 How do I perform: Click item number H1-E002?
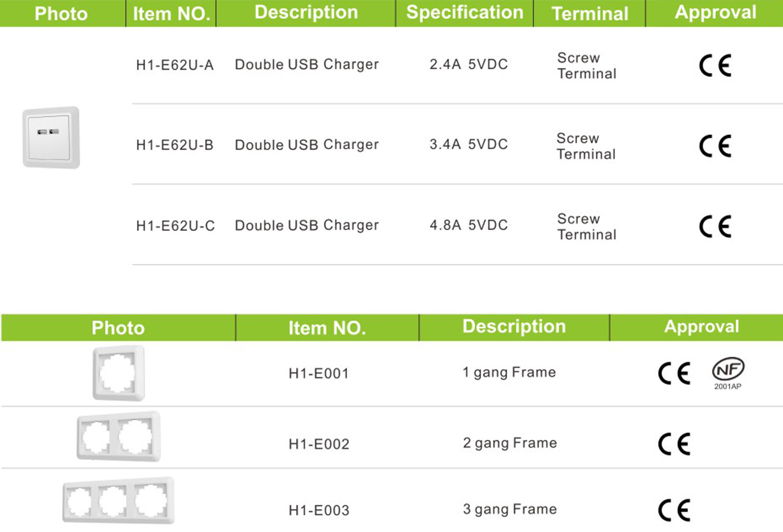[x=319, y=444]
